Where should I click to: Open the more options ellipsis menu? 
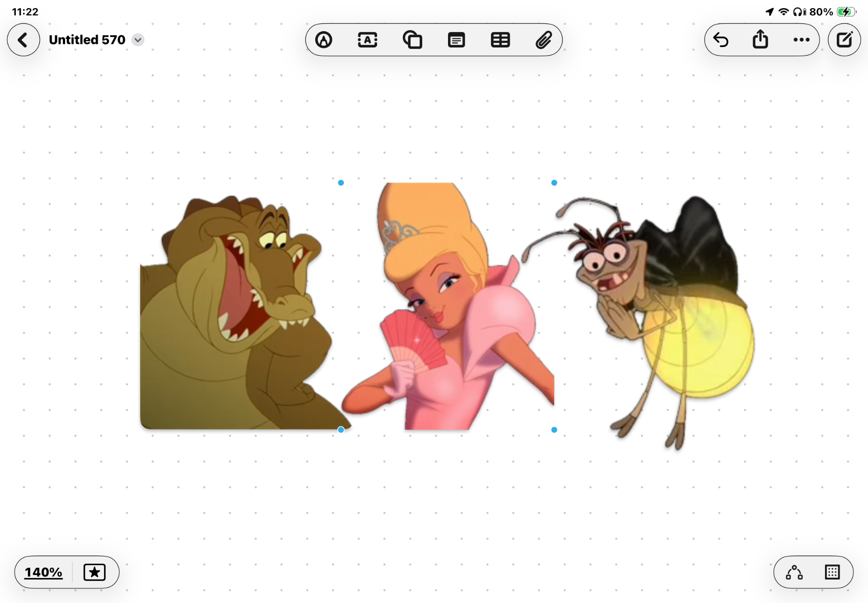(801, 40)
